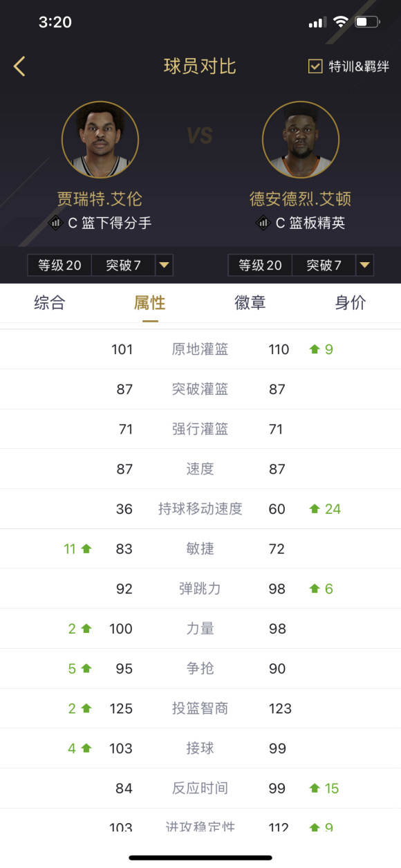Switch to the 综合 tab

(x=50, y=303)
